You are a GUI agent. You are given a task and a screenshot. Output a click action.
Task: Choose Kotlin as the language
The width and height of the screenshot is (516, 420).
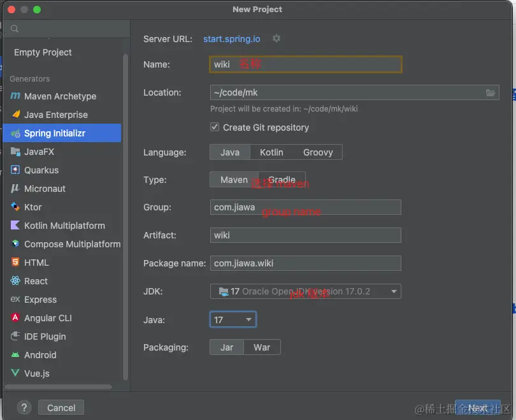pyautogui.click(x=271, y=152)
